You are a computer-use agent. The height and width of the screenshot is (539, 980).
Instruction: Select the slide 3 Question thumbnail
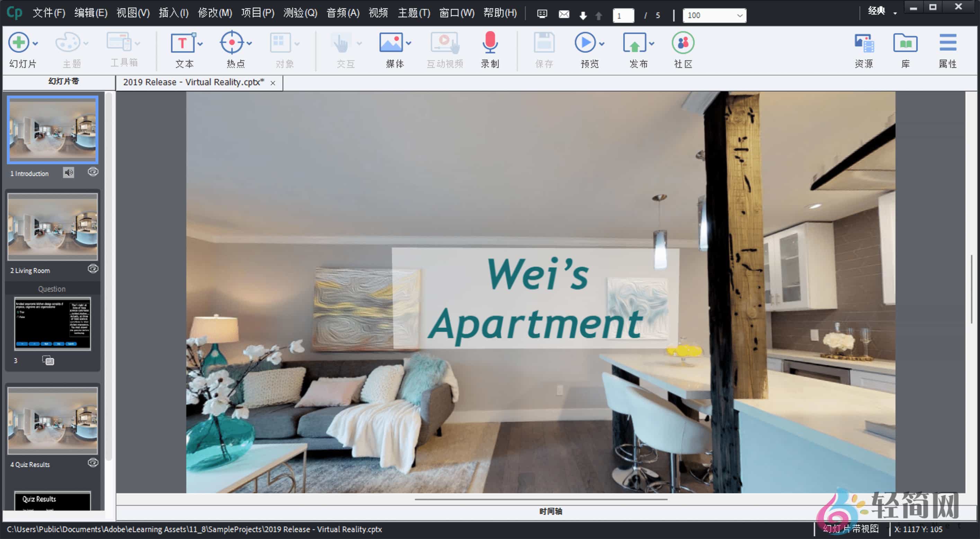point(52,324)
